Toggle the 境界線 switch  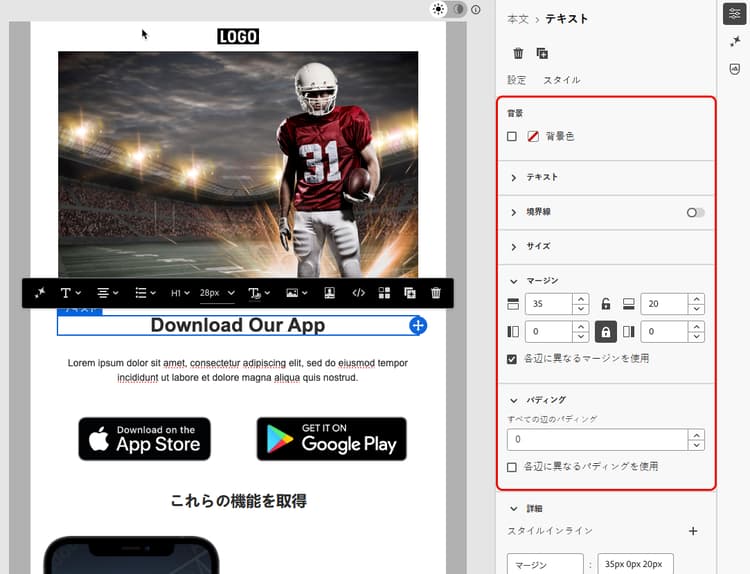(x=695, y=212)
